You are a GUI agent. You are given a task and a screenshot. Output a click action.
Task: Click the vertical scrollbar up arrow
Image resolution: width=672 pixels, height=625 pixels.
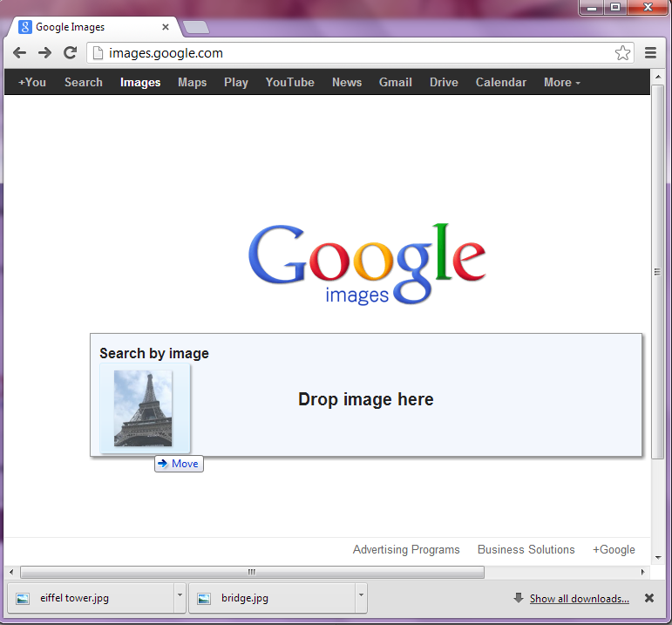[658, 77]
